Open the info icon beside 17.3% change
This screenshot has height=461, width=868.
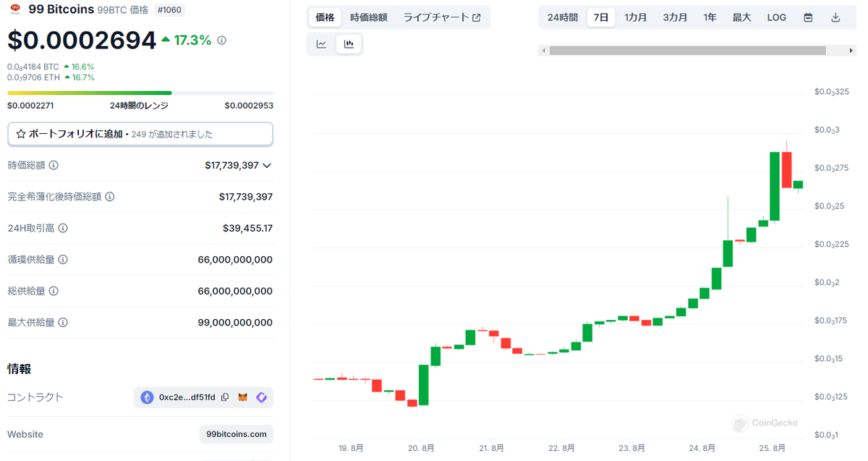(221, 41)
